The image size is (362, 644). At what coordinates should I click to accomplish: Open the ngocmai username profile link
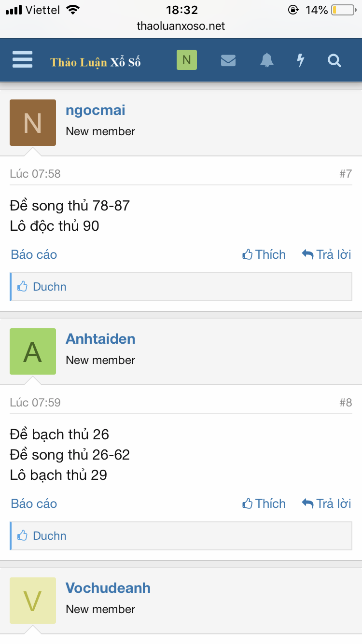[x=95, y=110]
